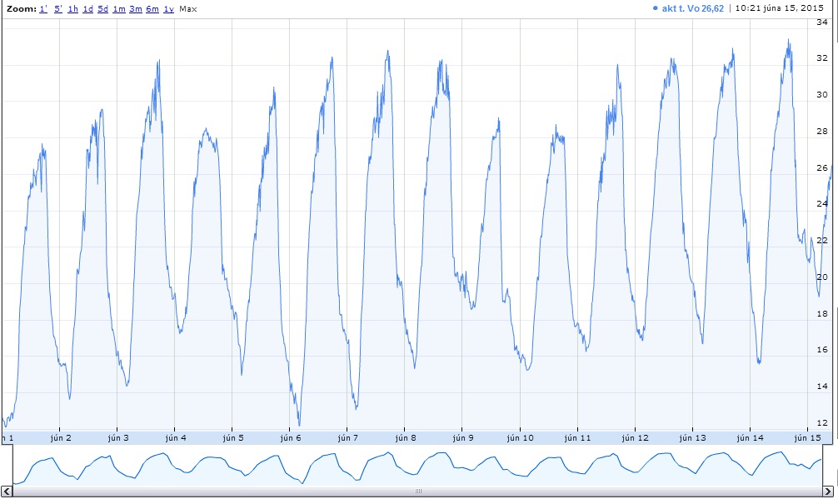The height and width of the screenshot is (504, 838).
Task: Click the 'akt t. Vo 26,62' legend label
Action: point(692,8)
